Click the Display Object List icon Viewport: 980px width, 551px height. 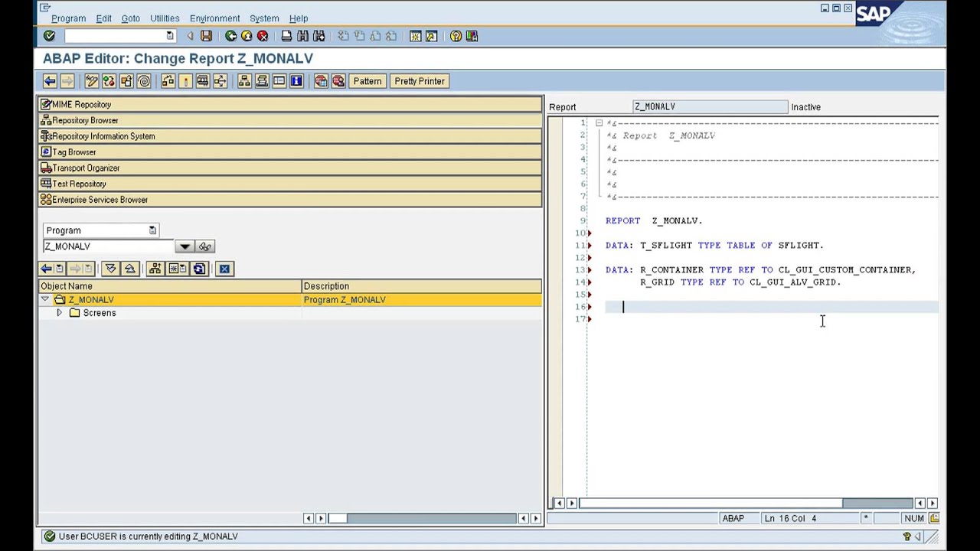244,81
